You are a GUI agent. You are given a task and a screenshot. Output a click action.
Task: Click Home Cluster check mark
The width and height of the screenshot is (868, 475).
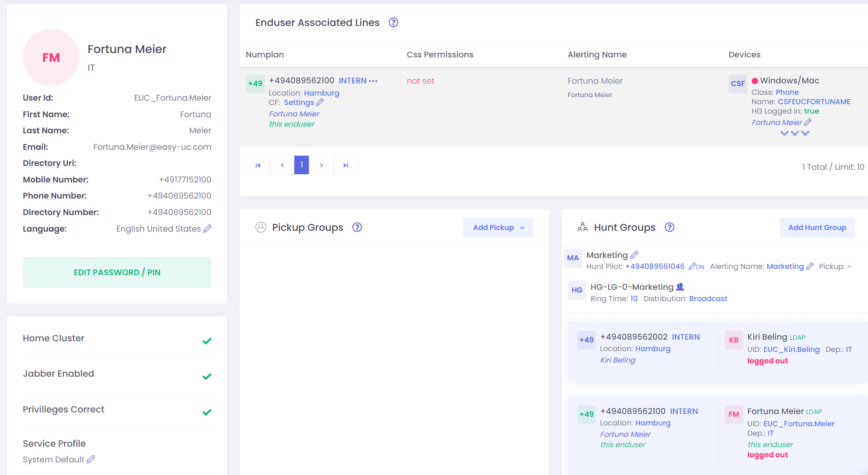pyautogui.click(x=207, y=341)
